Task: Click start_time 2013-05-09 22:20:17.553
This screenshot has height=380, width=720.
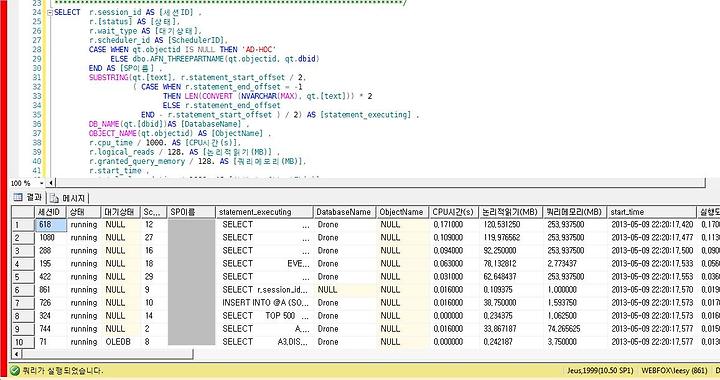Action: 652,277
